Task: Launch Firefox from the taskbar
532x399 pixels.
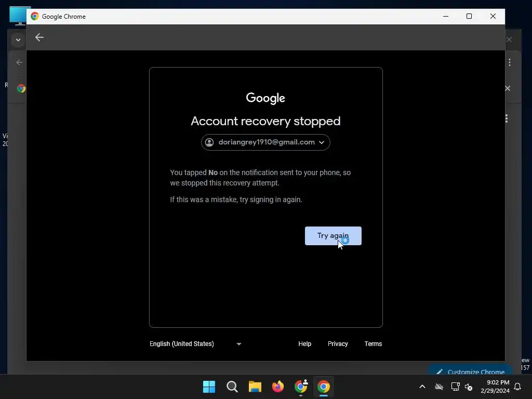Action: pos(277,387)
